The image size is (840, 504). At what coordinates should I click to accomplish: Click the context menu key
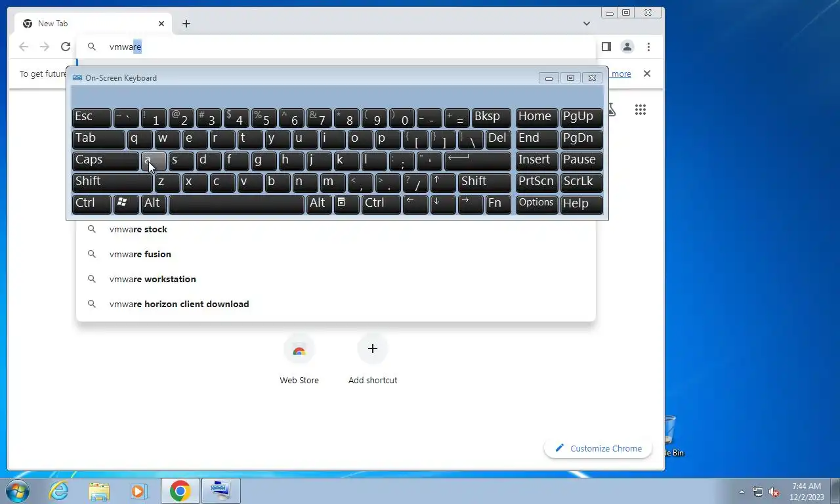pyautogui.click(x=346, y=204)
